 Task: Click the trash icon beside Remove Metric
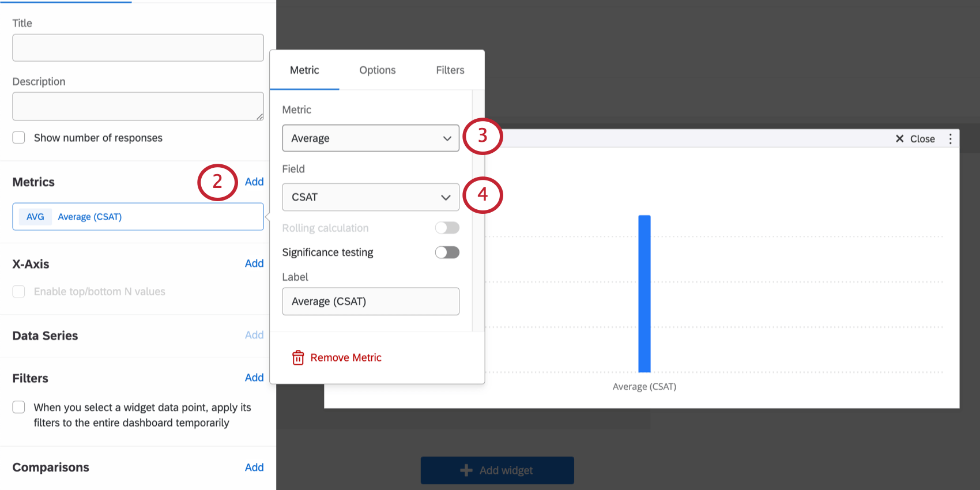298,357
